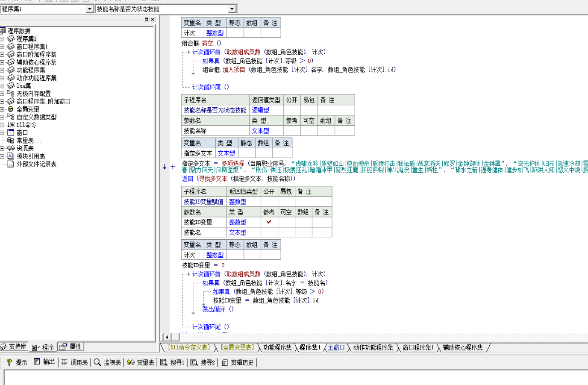Open the 调用表 tab

74,362
